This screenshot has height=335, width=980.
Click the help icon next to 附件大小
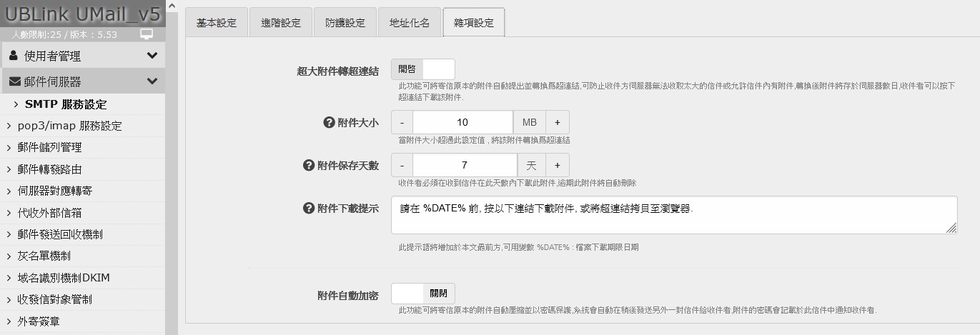329,122
